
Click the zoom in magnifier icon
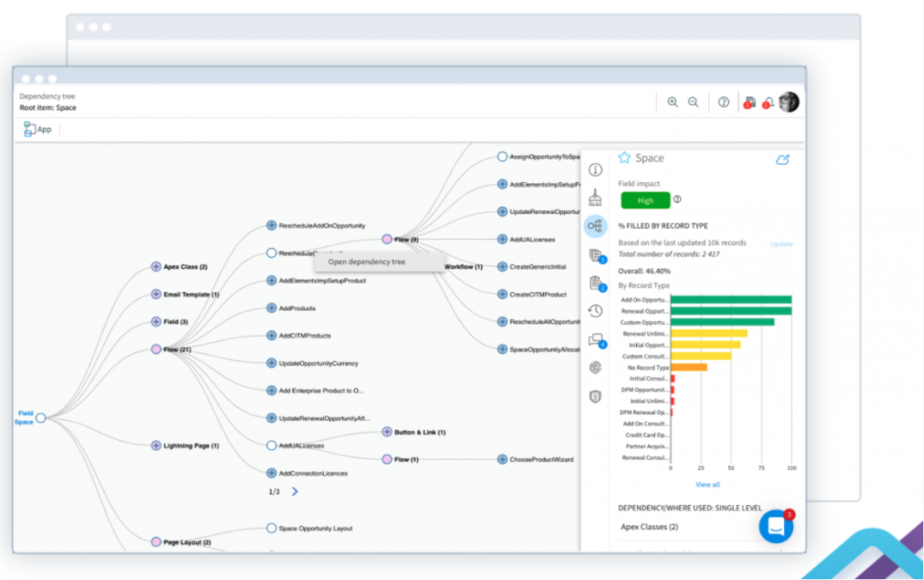coord(672,103)
